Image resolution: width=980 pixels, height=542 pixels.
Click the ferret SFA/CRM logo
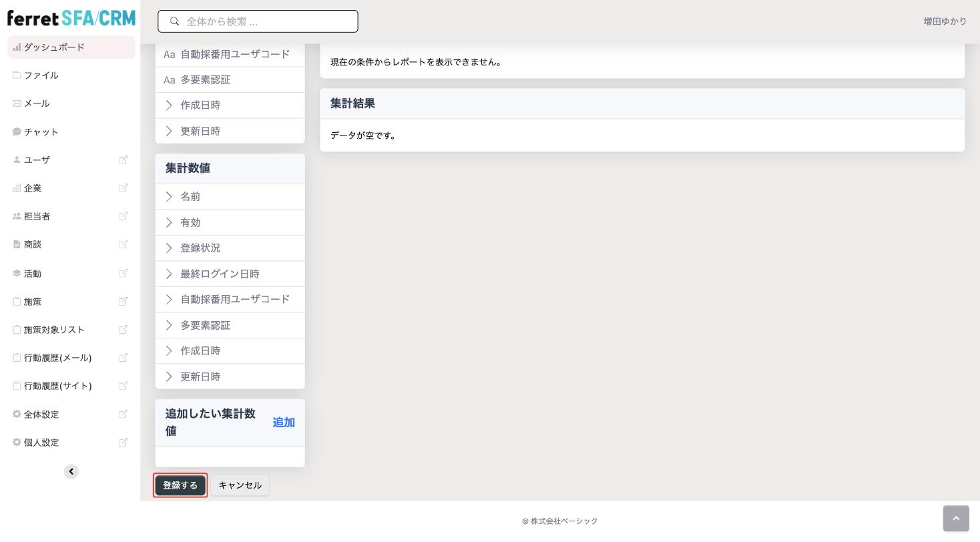pyautogui.click(x=71, y=18)
